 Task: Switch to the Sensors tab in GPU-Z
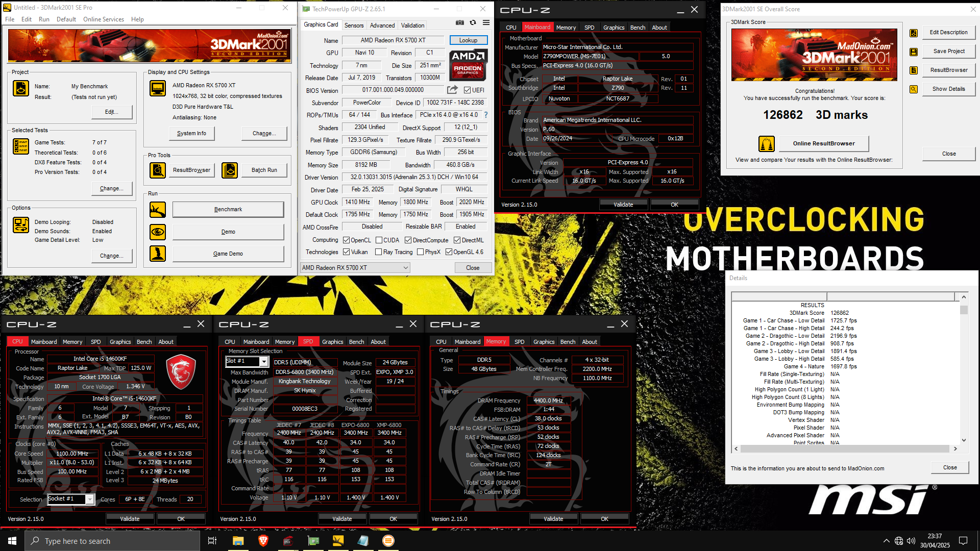(x=354, y=25)
